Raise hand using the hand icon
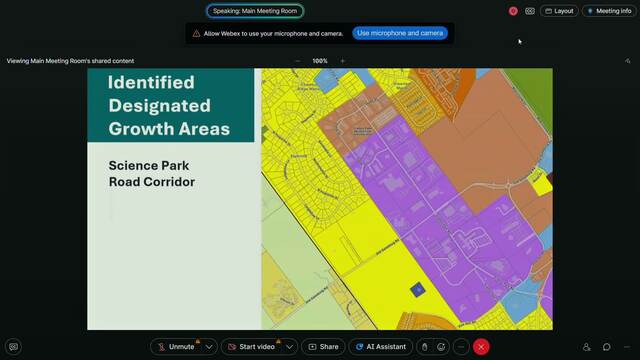The width and height of the screenshot is (640, 360). click(x=424, y=347)
